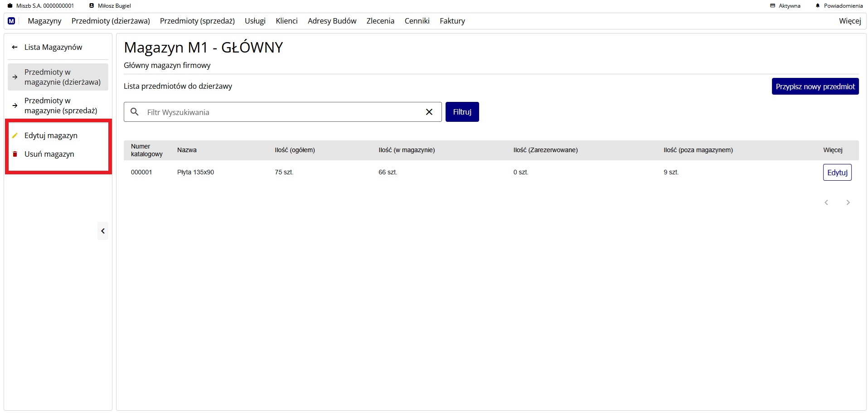The height and width of the screenshot is (413, 868).
Task: Collapse the sidebar with the chevron arrow
Action: 103,231
